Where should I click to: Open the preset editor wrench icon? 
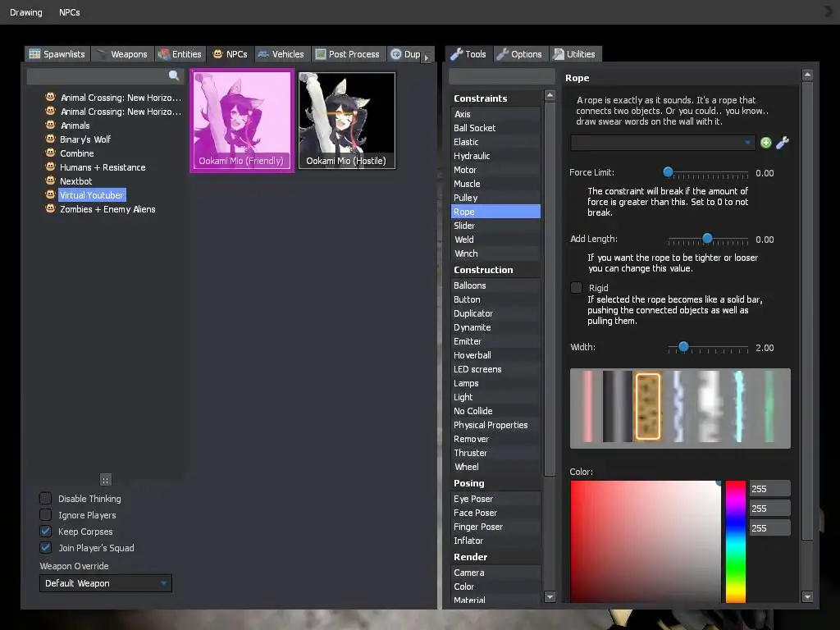(x=782, y=143)
